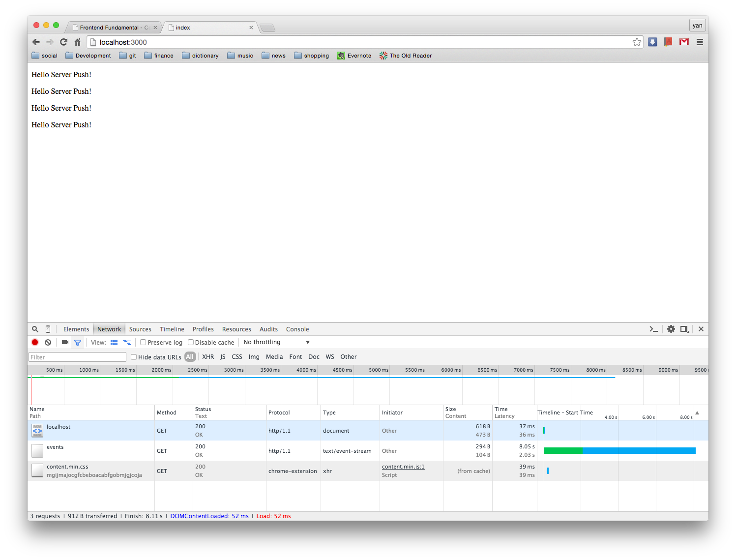Screen dimensions: 736x560
Task: Close the DevTools panel
Action: 701,329
